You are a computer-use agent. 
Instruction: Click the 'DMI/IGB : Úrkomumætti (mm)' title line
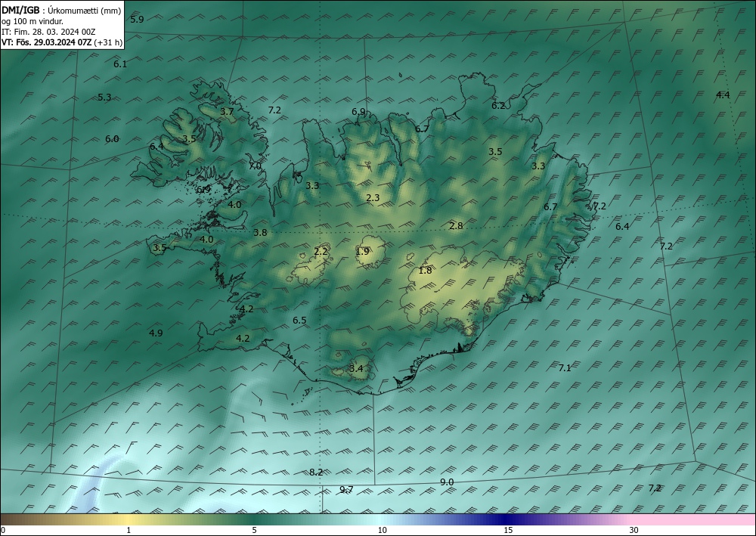[61, 11]
